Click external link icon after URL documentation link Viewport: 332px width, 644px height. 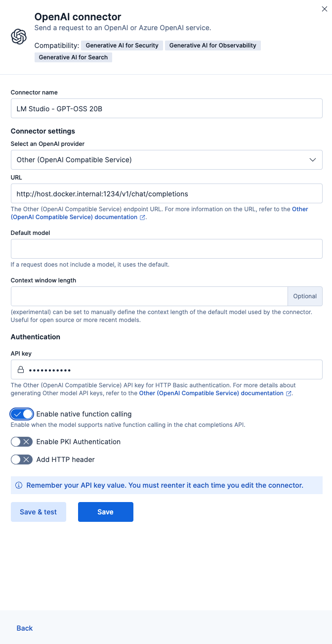(x=143, y=217)
